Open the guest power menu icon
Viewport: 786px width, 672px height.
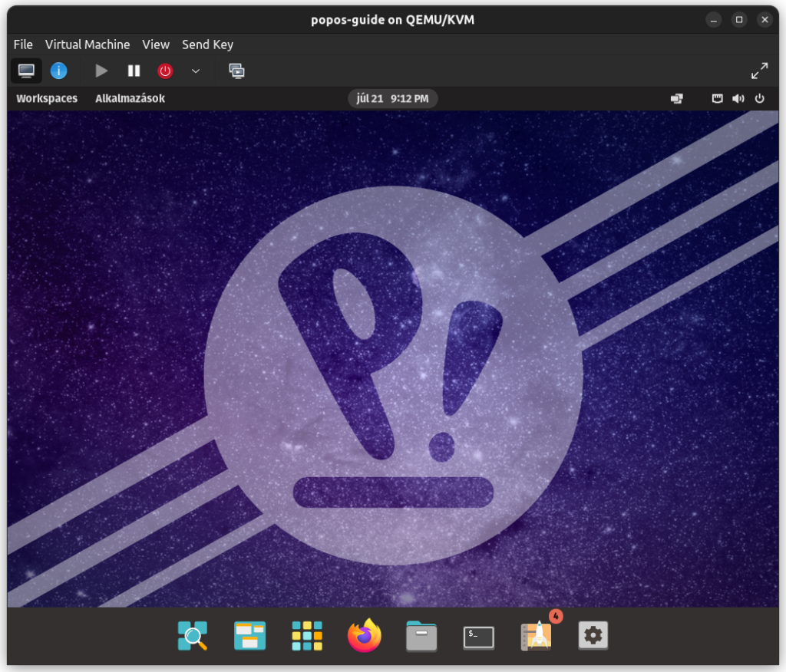click(759, 98)
